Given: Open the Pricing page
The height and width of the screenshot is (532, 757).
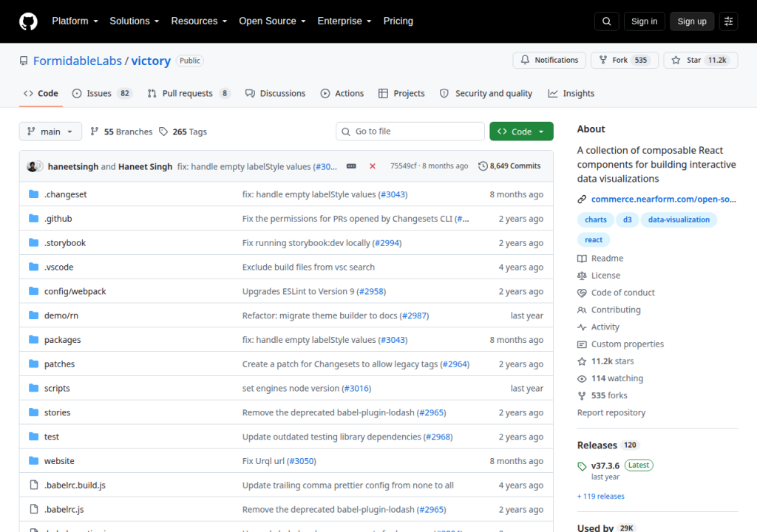Looking at the screenshot, I should (398, 21).
